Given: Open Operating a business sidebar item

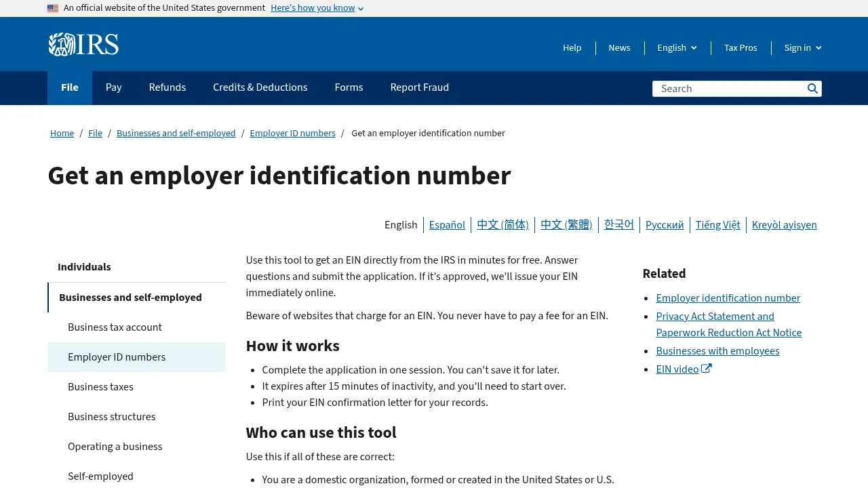Looking at the screenshot, I should point(136,447).
